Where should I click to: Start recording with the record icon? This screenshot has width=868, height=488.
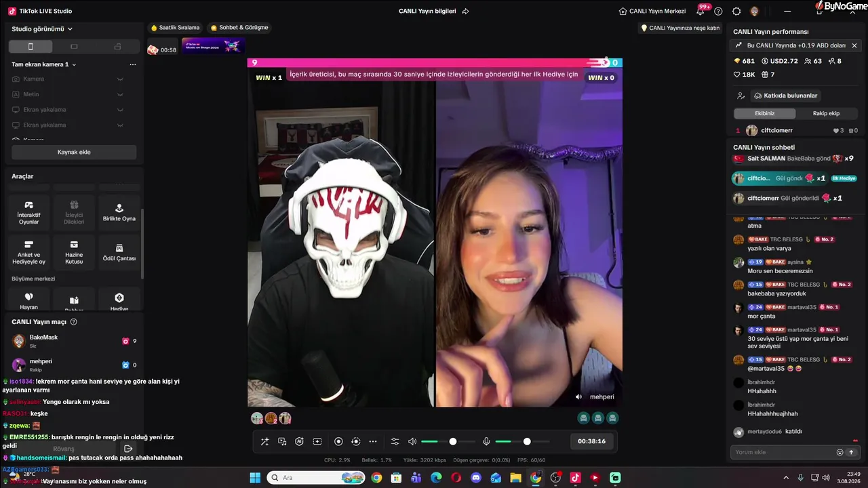pyautogui.click(x=338, y=441)
